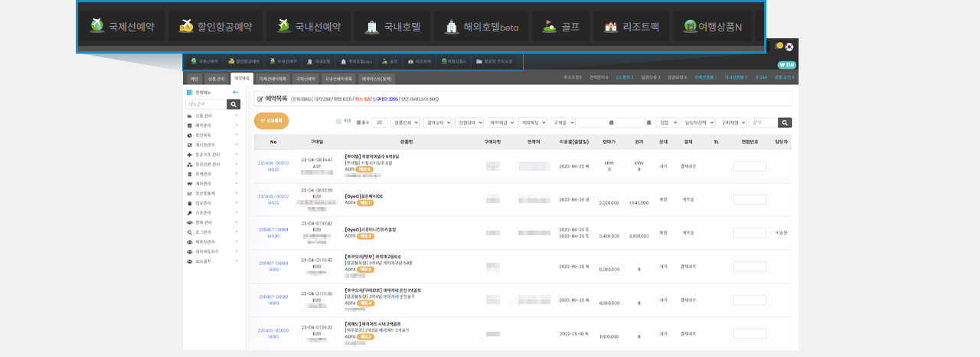Click the orange 신규등록 button
The width and height of the screenshot is (980, 357).
tap(271, 120)
